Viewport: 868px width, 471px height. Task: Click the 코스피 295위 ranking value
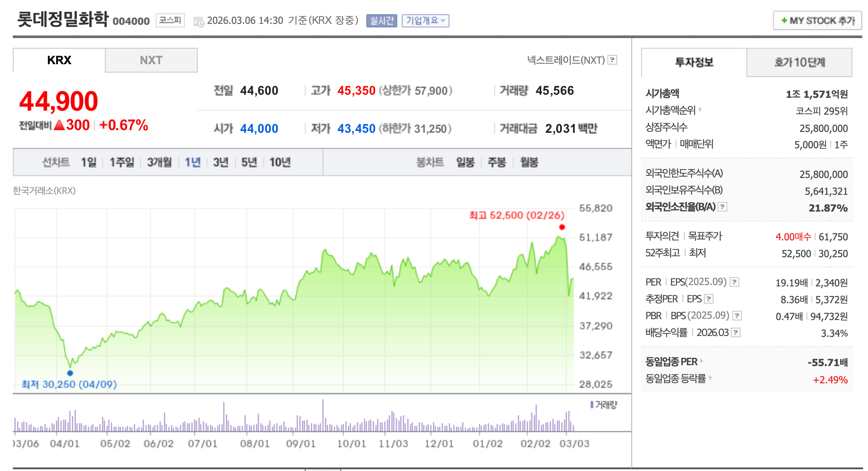(x=822, y=111)
